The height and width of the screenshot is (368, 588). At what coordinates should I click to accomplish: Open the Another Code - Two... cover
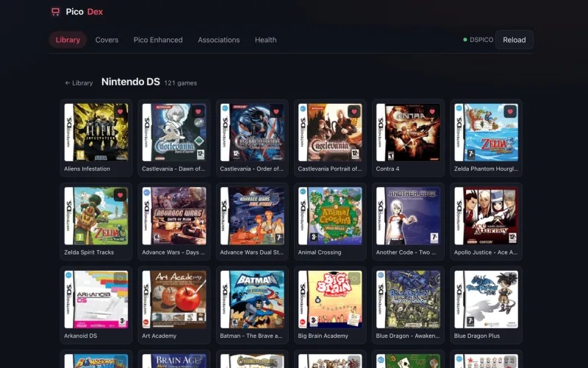[408, 216]
